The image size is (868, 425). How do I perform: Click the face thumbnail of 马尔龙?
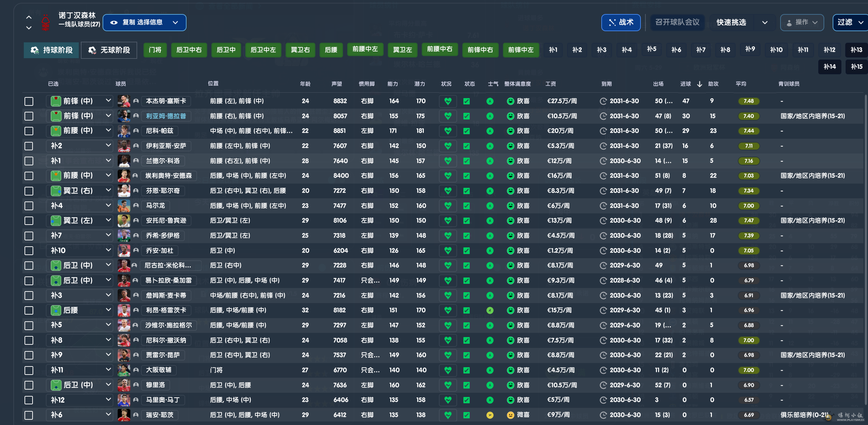point(124,206)
